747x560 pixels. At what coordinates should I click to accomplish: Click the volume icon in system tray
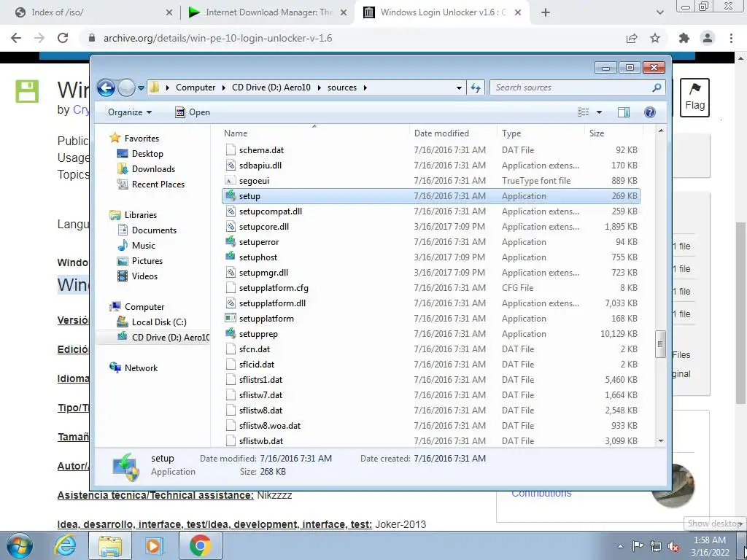tap(673, 546)
